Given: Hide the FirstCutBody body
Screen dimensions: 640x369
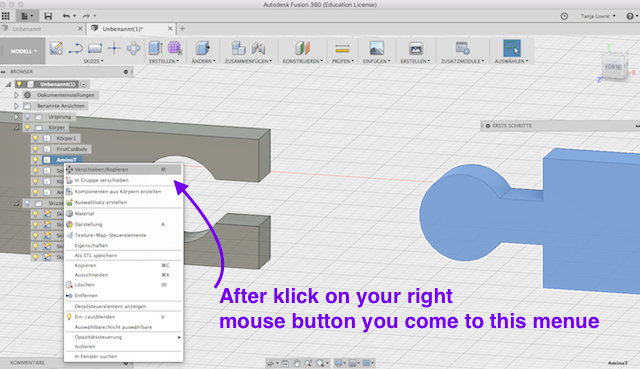Looking at the screenshot, I should pyautogui.click(x=36, y=149).
